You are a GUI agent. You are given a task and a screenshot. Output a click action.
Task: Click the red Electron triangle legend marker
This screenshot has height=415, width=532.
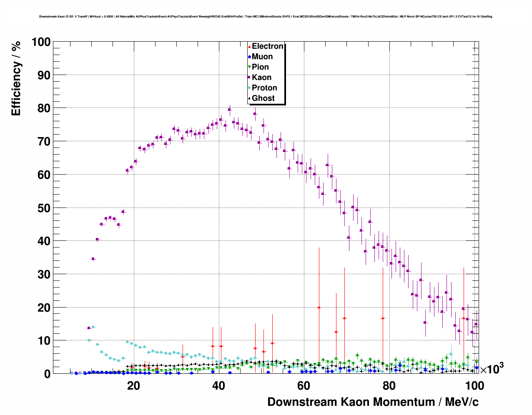(x=249, y=47)
